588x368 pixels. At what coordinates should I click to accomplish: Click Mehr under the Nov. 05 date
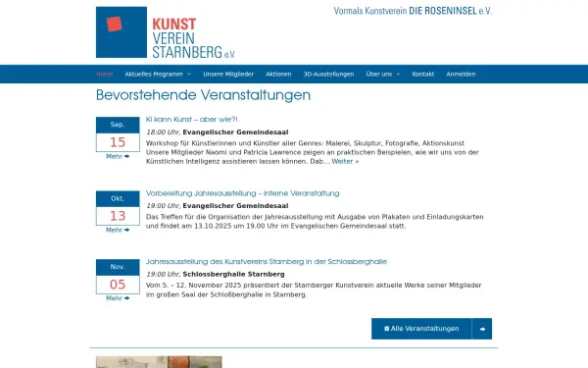point(118,298)
